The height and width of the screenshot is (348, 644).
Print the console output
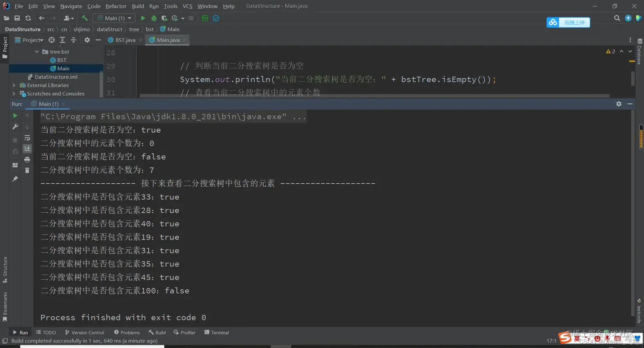[x=27, y=160]
